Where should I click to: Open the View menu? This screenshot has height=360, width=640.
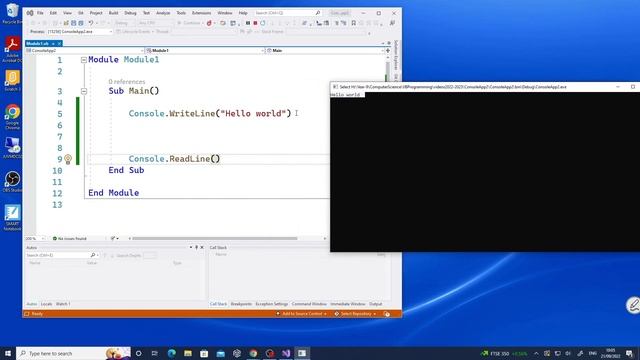click(67, 13)
